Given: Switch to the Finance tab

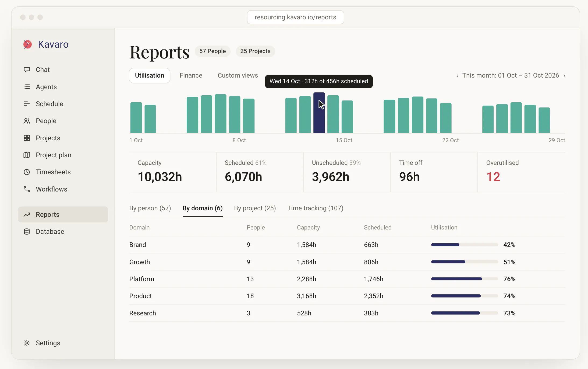Looking at the screenshot, I should click(x=191, y=75).
